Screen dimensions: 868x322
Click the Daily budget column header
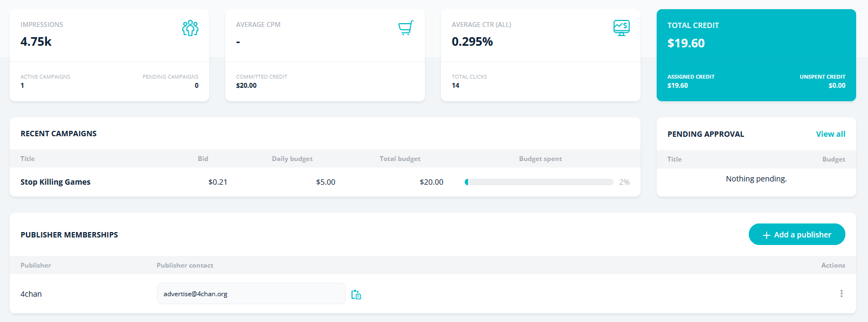(292, 159)
